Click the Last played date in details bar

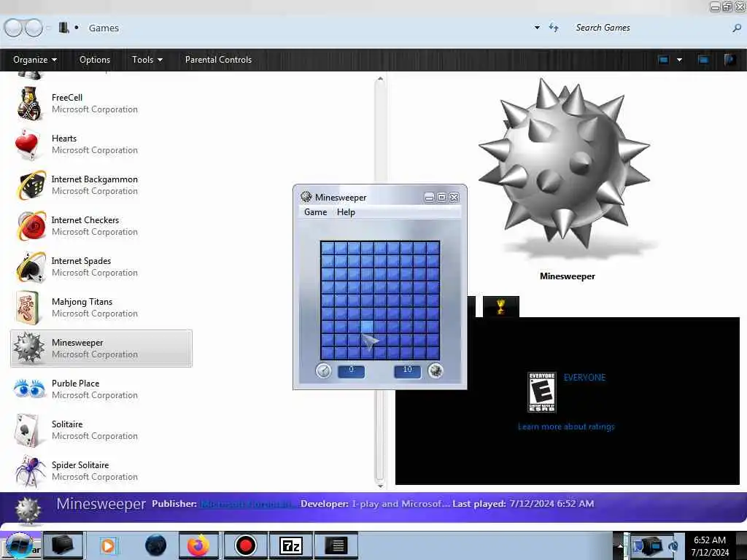(x=551, y=504)
